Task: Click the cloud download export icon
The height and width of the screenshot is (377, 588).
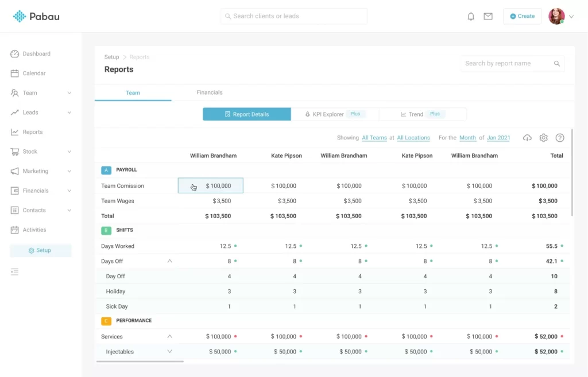Action: coord(527,138)
